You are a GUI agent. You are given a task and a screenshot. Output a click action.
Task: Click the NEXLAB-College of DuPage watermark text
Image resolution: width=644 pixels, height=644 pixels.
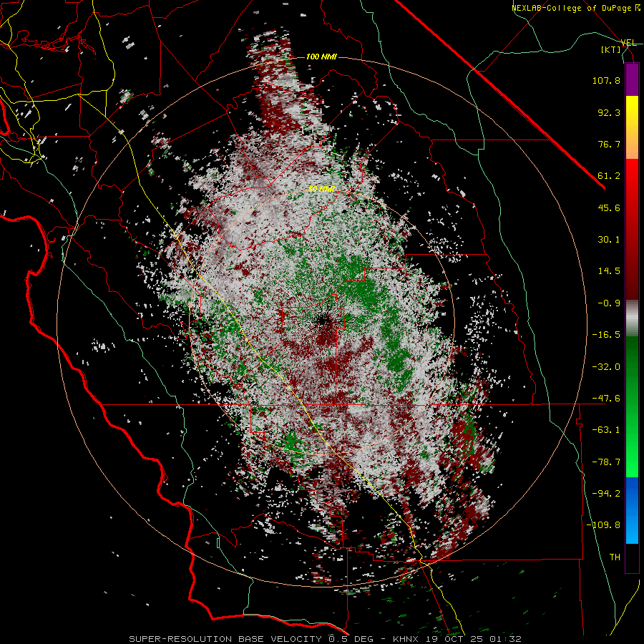[575, 8]
